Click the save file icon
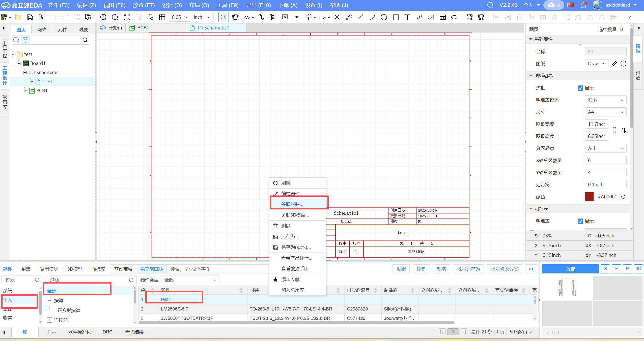The width and height of the screenshot is (644, 341). click(30, 17)
